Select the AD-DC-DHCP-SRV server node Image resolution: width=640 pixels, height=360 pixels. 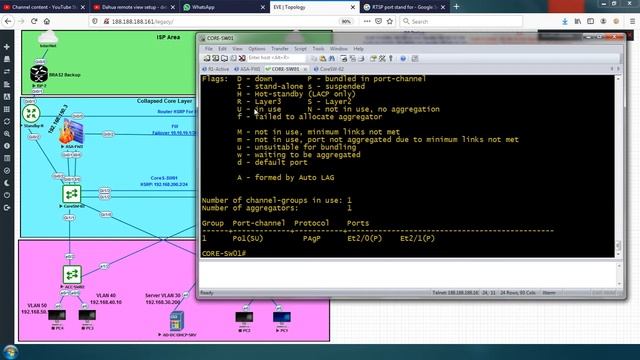tap(177, 321)
